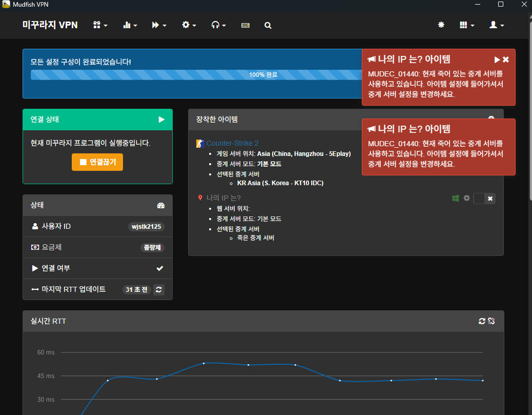This screenshot has width=532, height=415.
Task: Click the RTT refresh icon beside 31 초 전
Action: pyautogui.click(x=159, y=290)
